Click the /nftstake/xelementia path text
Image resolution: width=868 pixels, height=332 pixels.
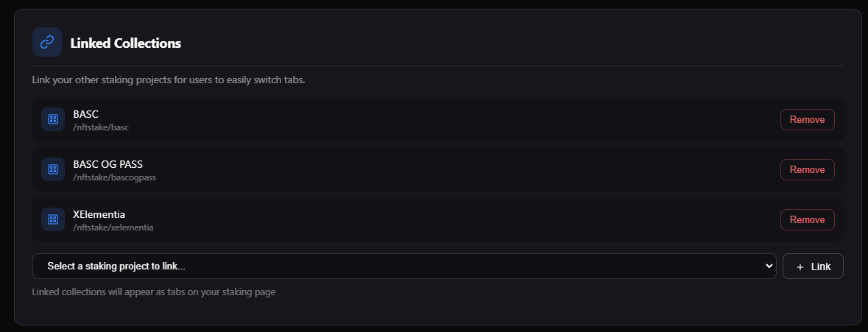click(x=113, y=227)
